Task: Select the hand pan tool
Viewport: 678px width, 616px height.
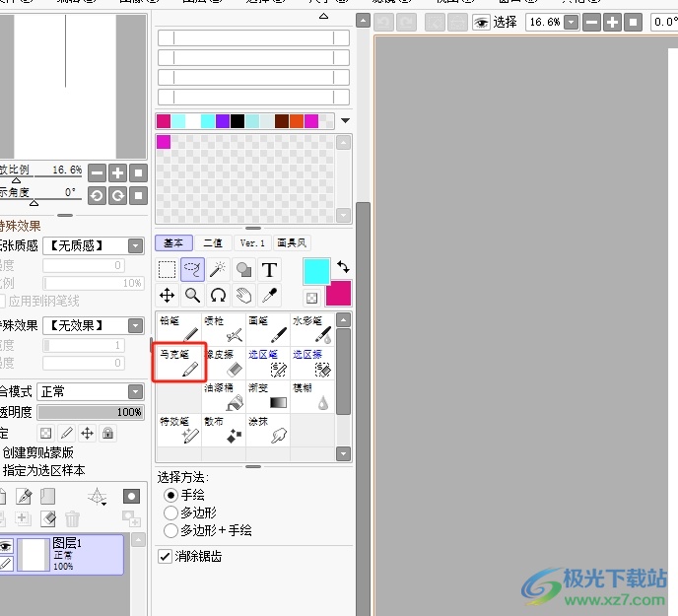Action: (x=243, y=296)
